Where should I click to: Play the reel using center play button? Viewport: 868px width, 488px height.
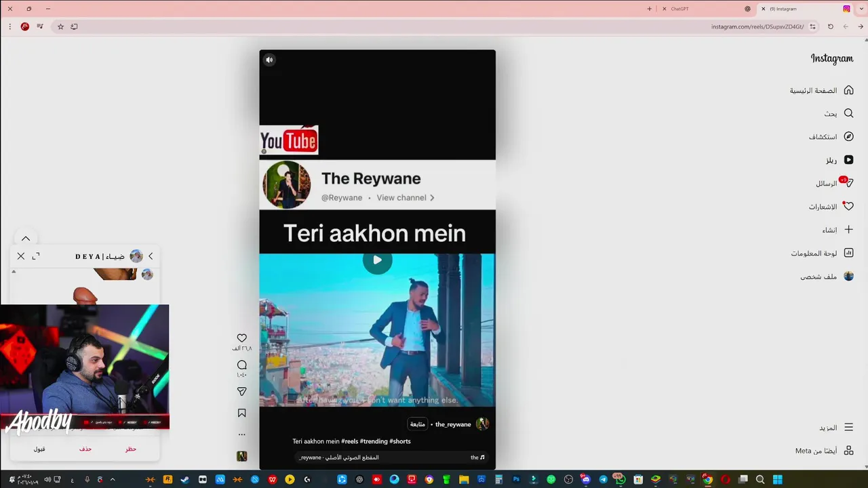point(377,260)
